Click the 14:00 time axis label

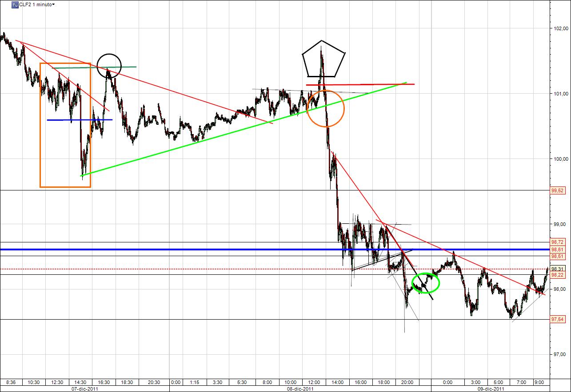[337, 382]
